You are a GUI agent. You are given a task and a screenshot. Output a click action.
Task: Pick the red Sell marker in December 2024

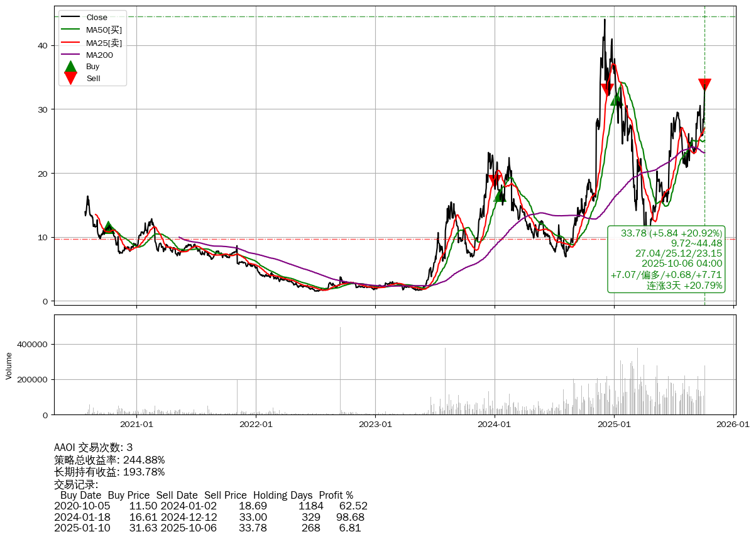(x=607, y=90)
